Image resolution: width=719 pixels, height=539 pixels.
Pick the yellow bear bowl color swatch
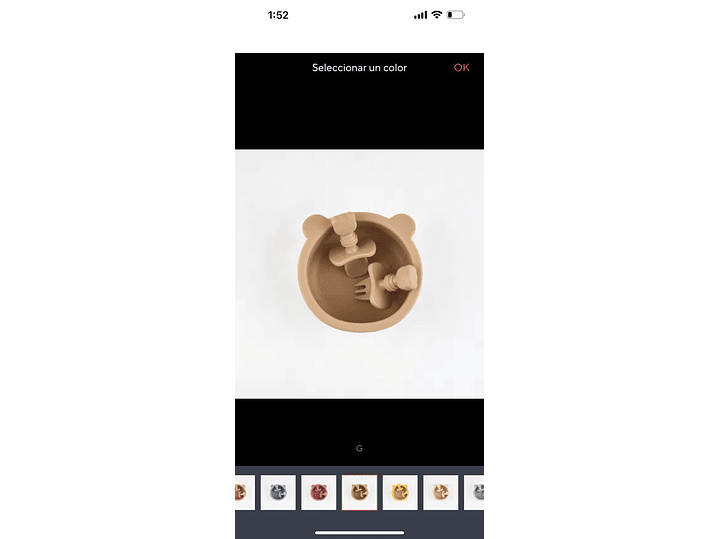pos(400,492)
